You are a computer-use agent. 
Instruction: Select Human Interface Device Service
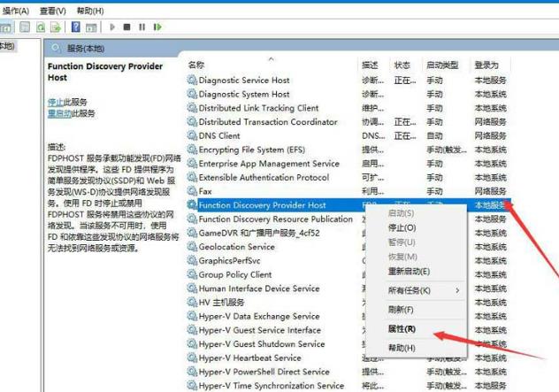(x=259, y=289)
